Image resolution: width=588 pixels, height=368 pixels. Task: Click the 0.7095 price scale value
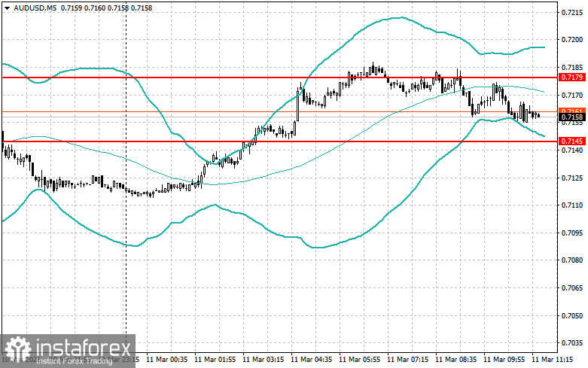point(572,233)
